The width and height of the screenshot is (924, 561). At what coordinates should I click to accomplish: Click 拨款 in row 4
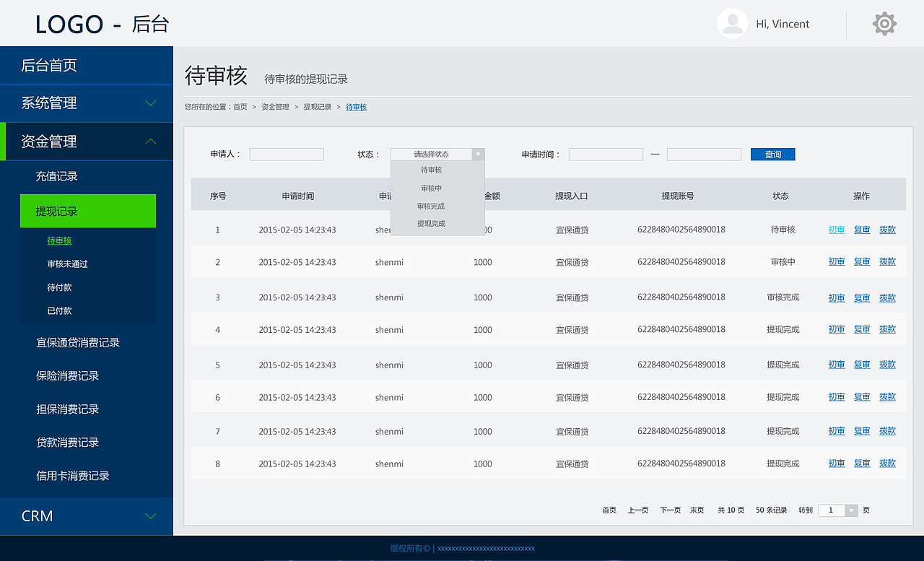click(x=887, y=329)
